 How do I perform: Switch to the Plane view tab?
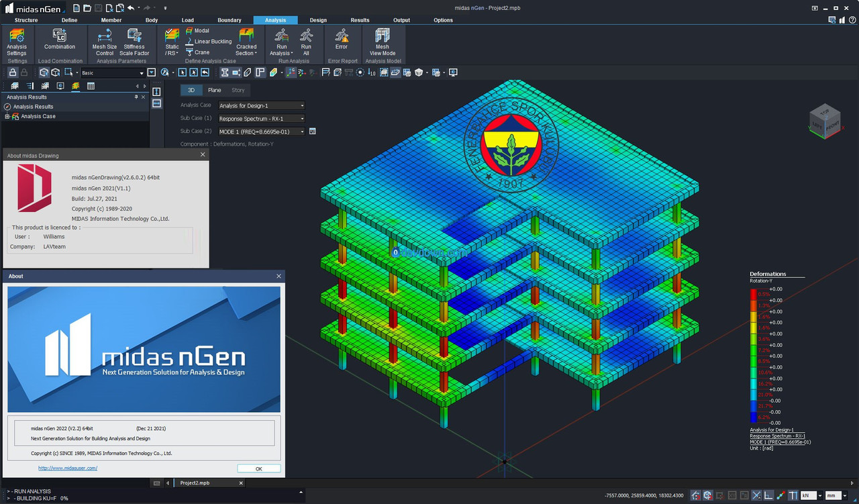[214, 90]
